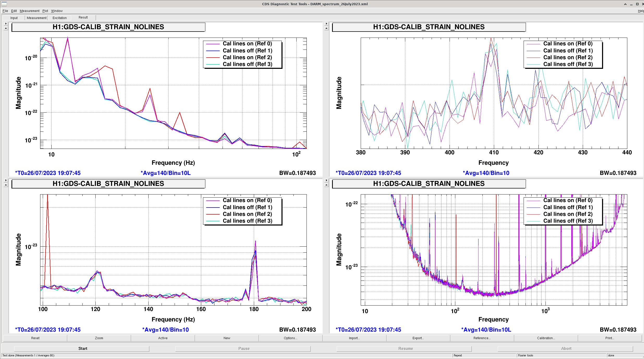644x359 pixels.
Task: Open the File menu
Action: pos(5,11)
